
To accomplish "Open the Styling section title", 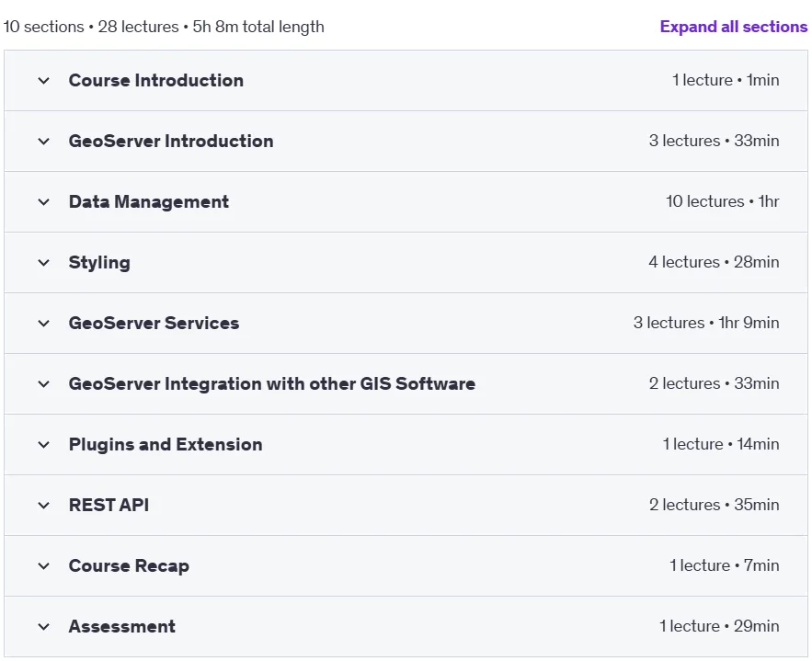I will [99, 262].
